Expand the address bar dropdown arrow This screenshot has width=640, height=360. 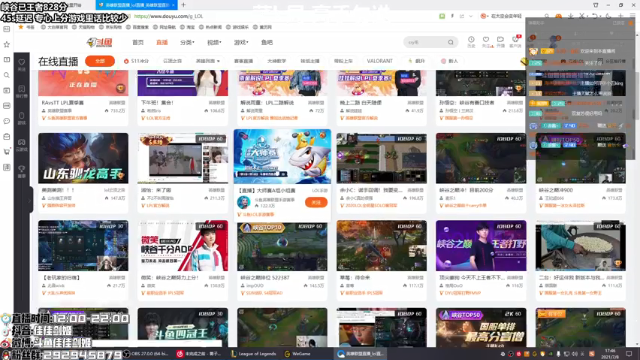tap(471, 16)
